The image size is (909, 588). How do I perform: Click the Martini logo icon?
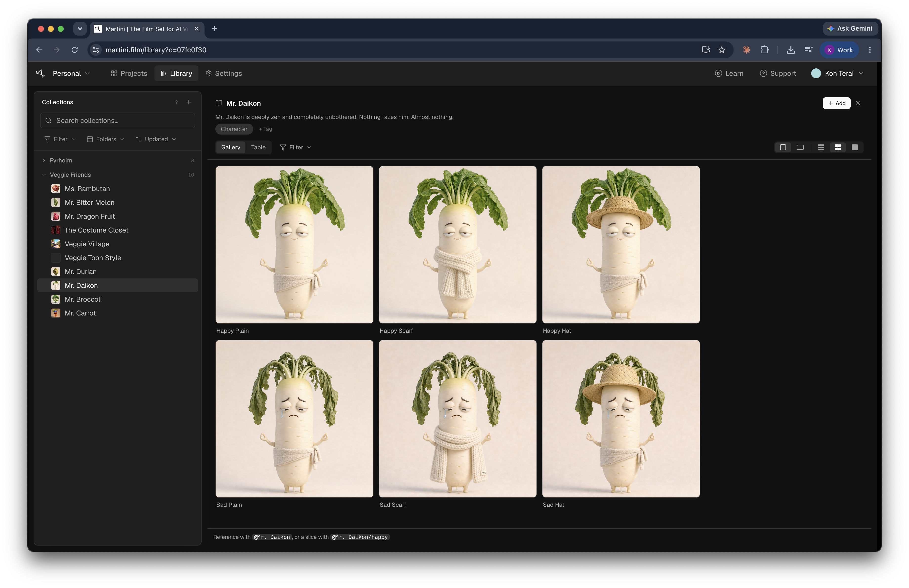click(x=40, y=73)
